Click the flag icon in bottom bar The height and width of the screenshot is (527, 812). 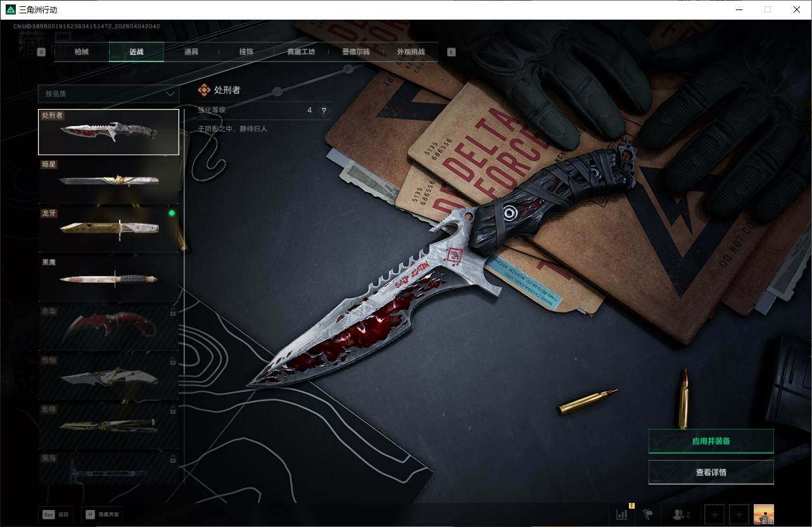pyautogui.click(x=648, y=514)
